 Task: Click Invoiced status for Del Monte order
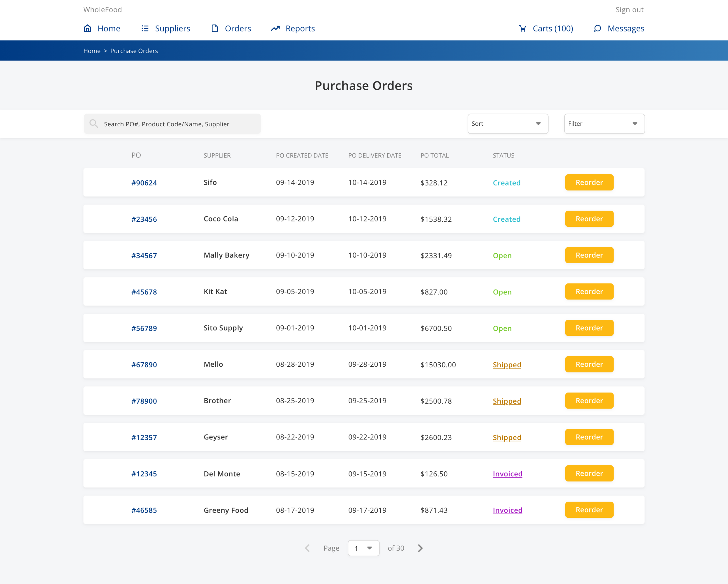pos(507,474)
